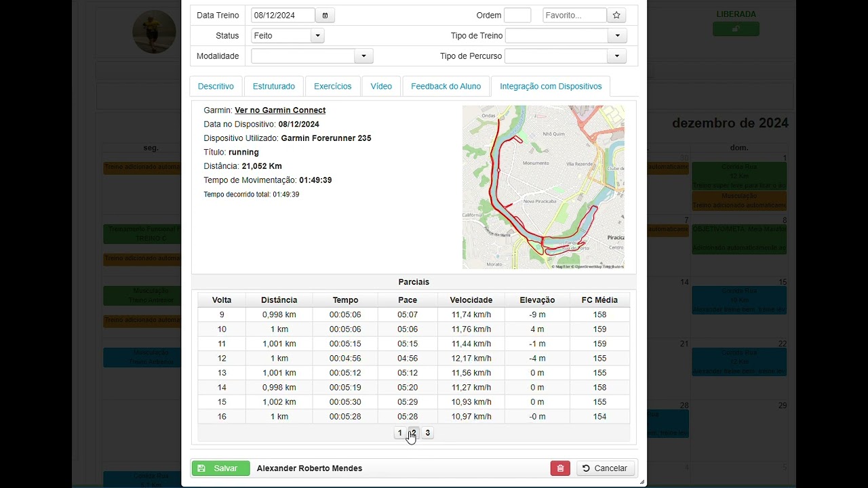Select the Integração com Dispositivos tab
Image resolution: width=868 pixels, height=488 pixels.
(x=551, y=86)
